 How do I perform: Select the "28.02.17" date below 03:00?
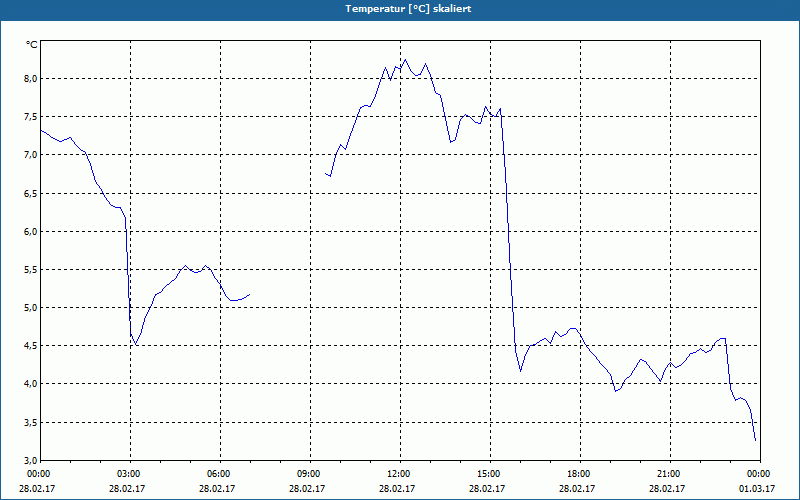pos(127,488)
